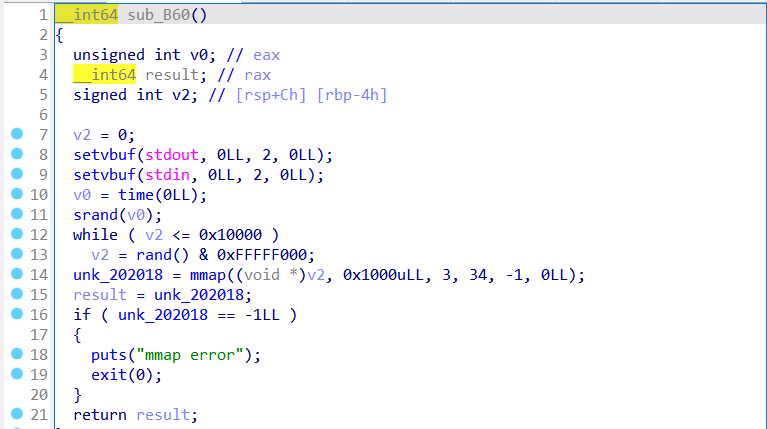Image resolution: width=767 pixels, height=429 pixels.
Task: Click line number 6 in gutter
Action: [44, 114]
